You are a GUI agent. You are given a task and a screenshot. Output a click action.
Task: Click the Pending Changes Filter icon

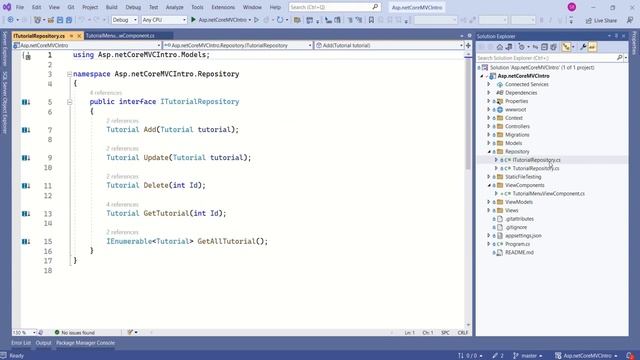point(521,47)
